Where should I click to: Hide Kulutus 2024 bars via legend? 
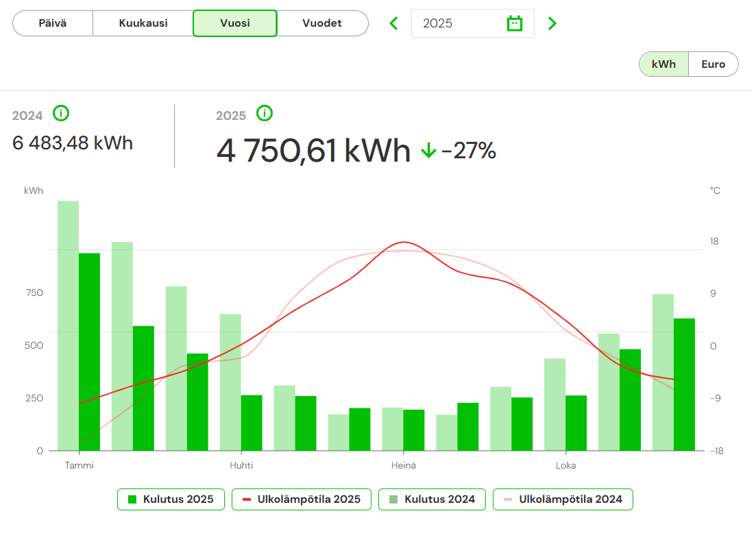click(x=432, y=499)
